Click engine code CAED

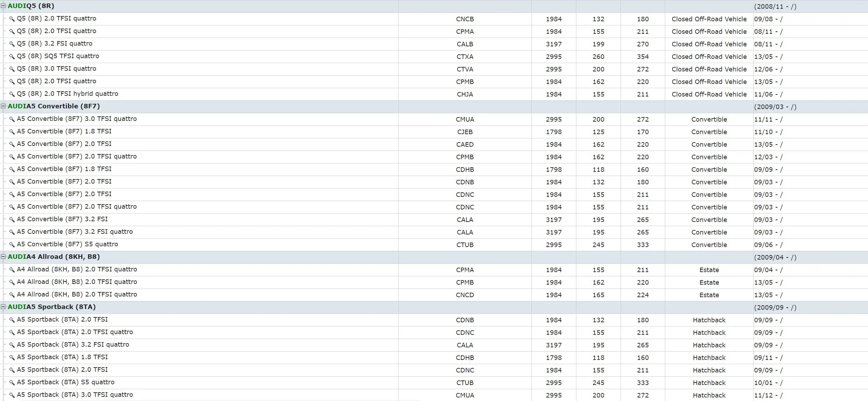pyautogui.click(x=465, y=145)
